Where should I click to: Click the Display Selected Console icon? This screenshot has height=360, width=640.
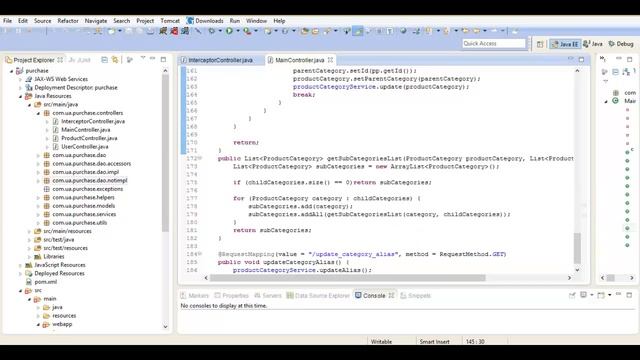pos(584,295)
